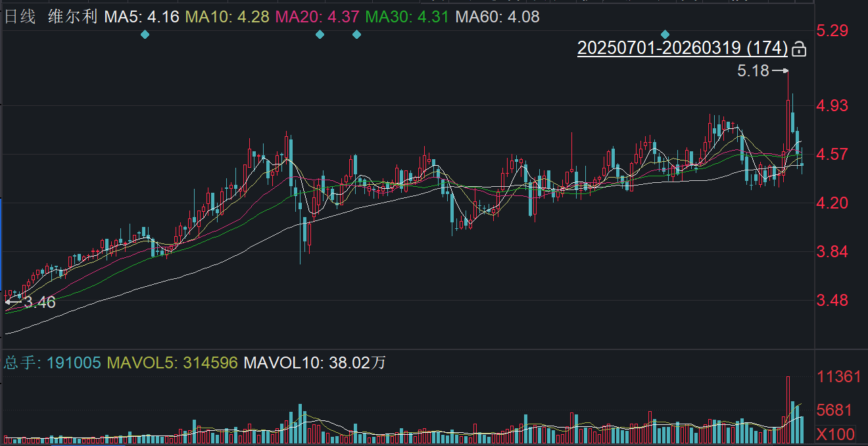
Task: Click the MA30: 4.31 indicator label
Action: coord(407,16)
